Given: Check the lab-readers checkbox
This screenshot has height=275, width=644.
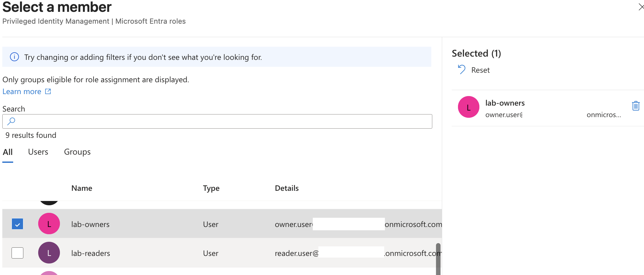Looking at the screenshot, I should click(x=17, y=253).
